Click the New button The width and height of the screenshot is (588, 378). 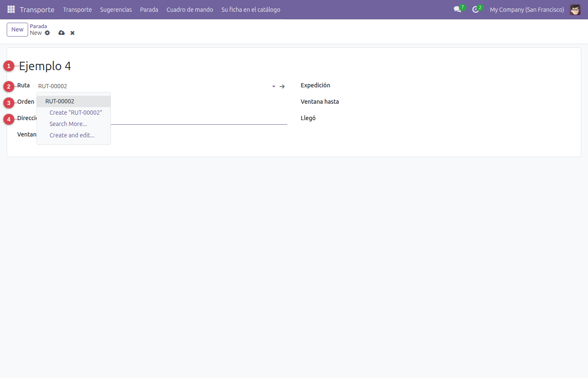point(17,29)
